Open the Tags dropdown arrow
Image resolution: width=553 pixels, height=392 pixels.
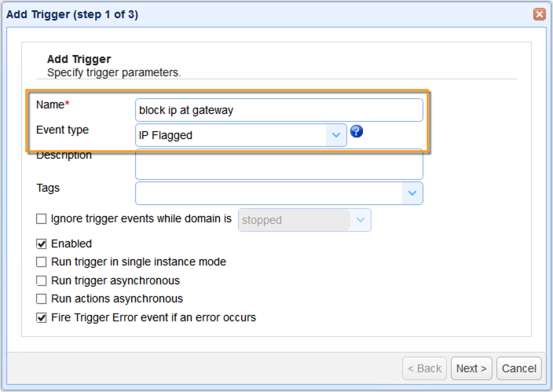(x=412, y=193)
